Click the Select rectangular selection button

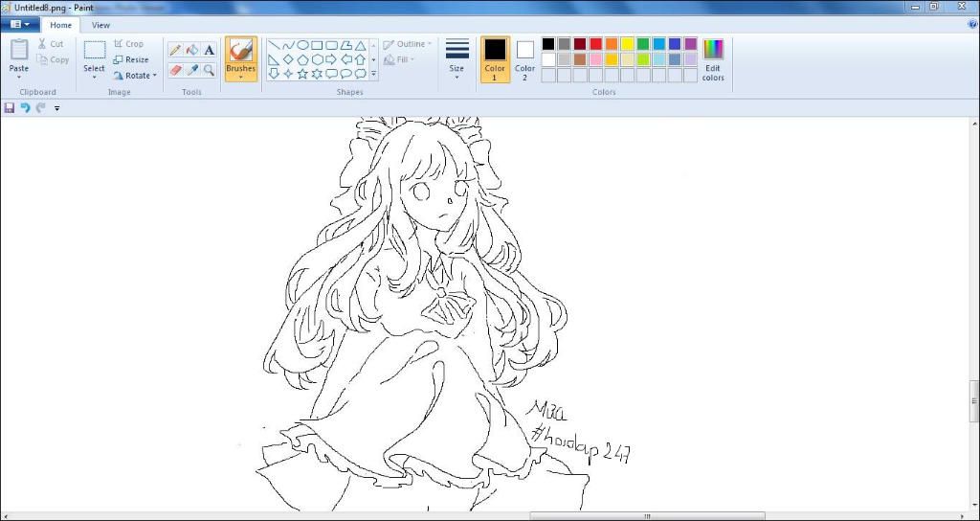pos(95,50)
